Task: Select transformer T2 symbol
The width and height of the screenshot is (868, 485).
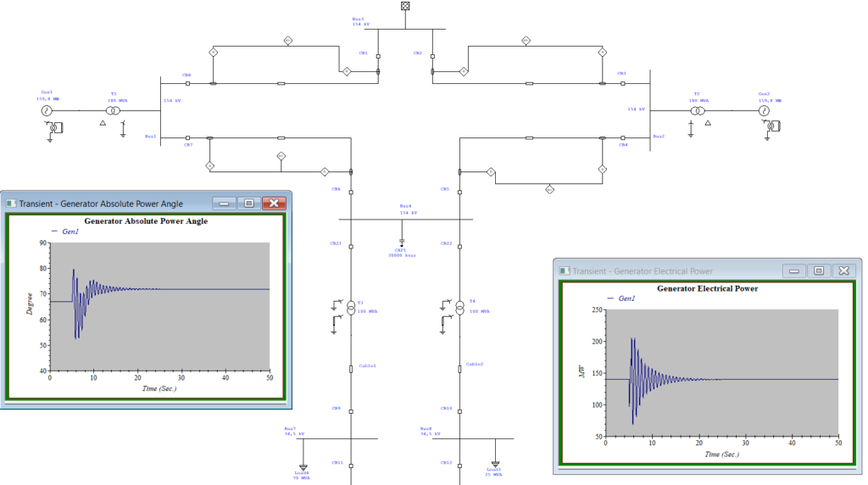Action: click(x=698, y=111)
